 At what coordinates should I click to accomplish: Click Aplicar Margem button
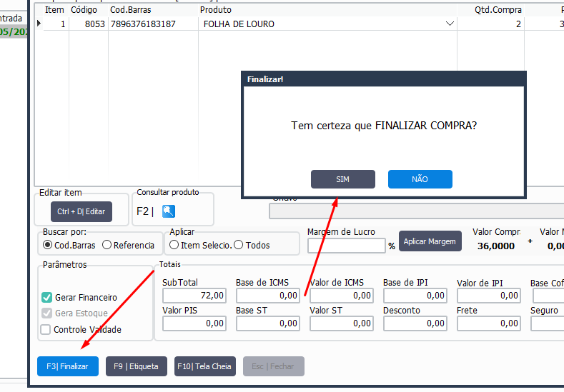(x=430, y=241)
